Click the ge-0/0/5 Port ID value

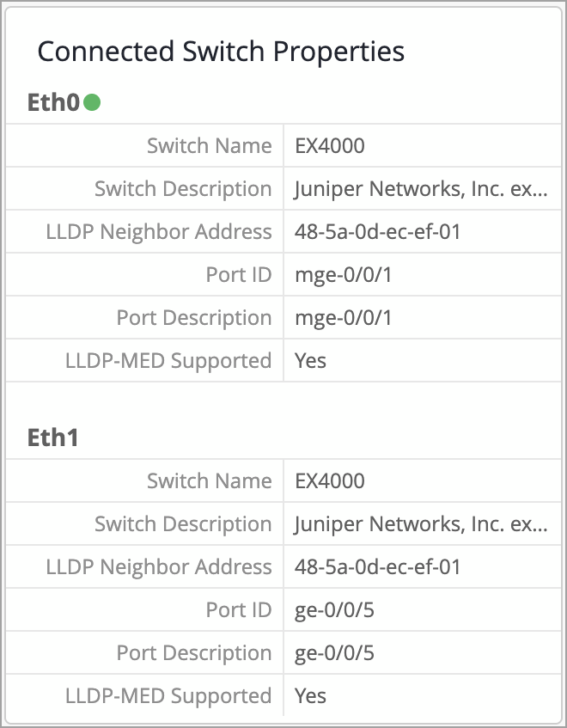(335, 610)
